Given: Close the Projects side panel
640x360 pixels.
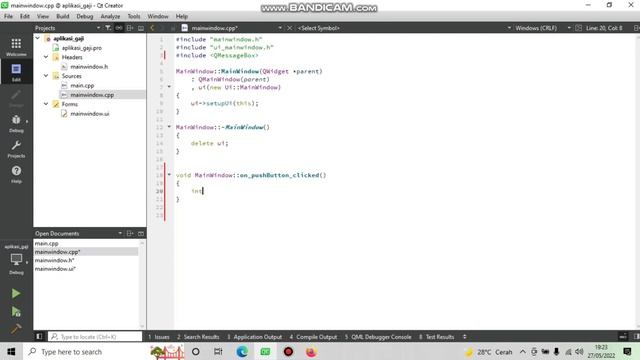Looking at the screenshot, I should point(141,28).
